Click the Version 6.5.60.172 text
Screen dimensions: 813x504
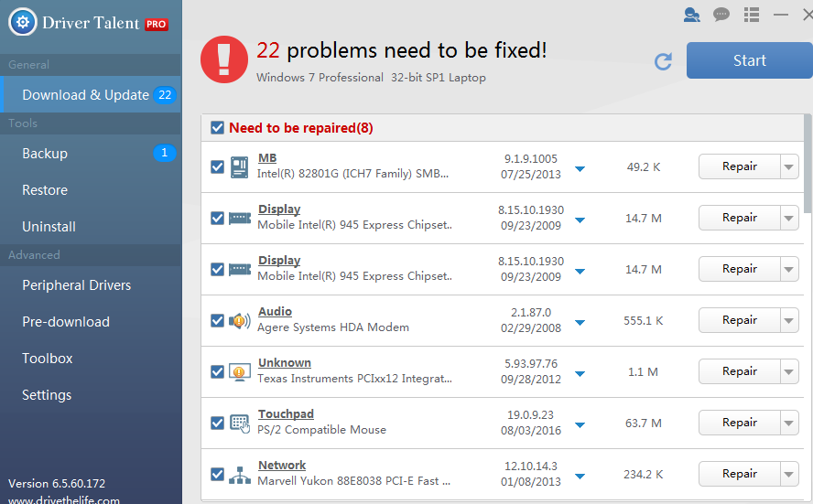click(x=57, y=483)
